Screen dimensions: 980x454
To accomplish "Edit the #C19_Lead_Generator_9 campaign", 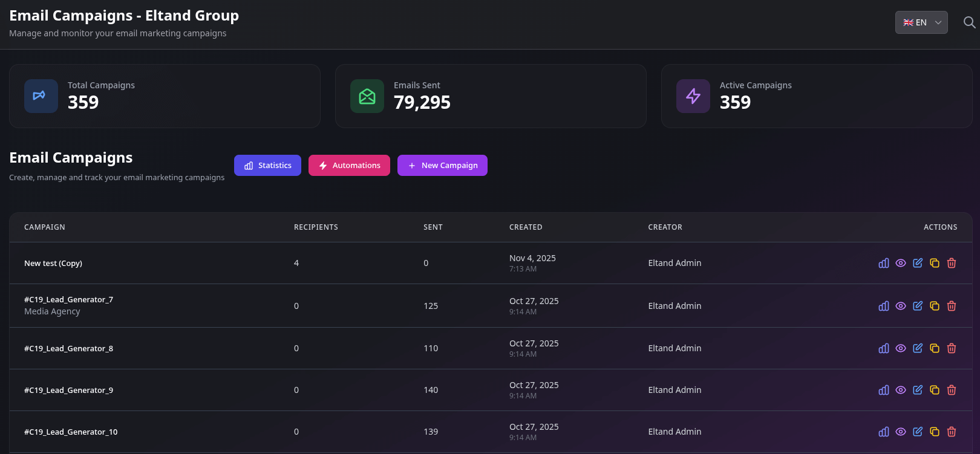I will coord(918,390).
